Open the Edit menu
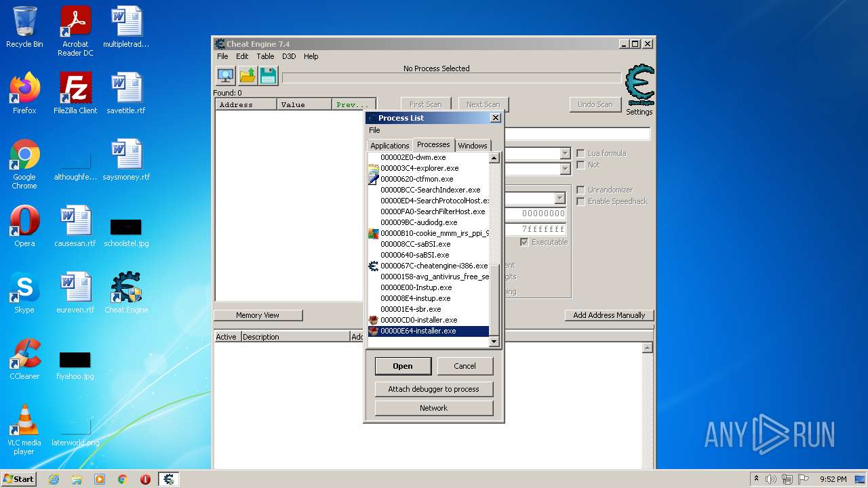 tap(242, 56)
